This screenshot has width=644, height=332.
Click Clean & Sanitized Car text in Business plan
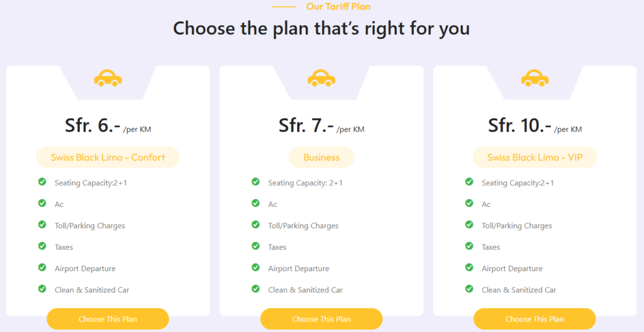(305, 290)
